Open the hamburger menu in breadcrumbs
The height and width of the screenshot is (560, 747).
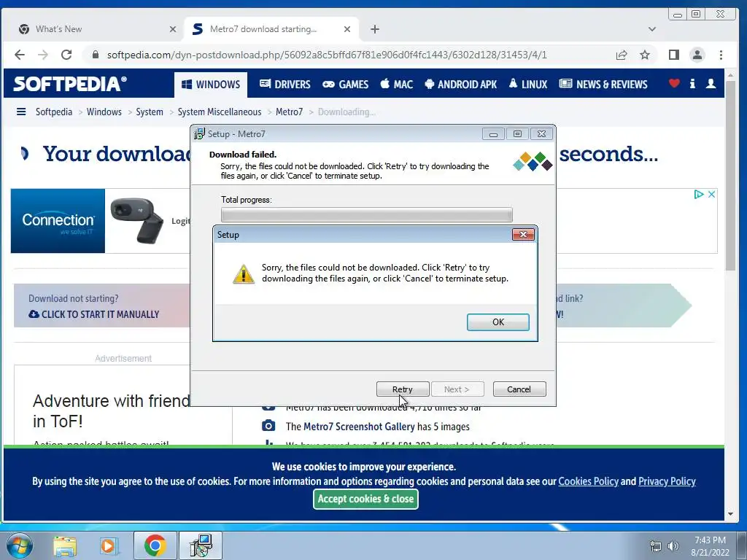click(21, 112)
